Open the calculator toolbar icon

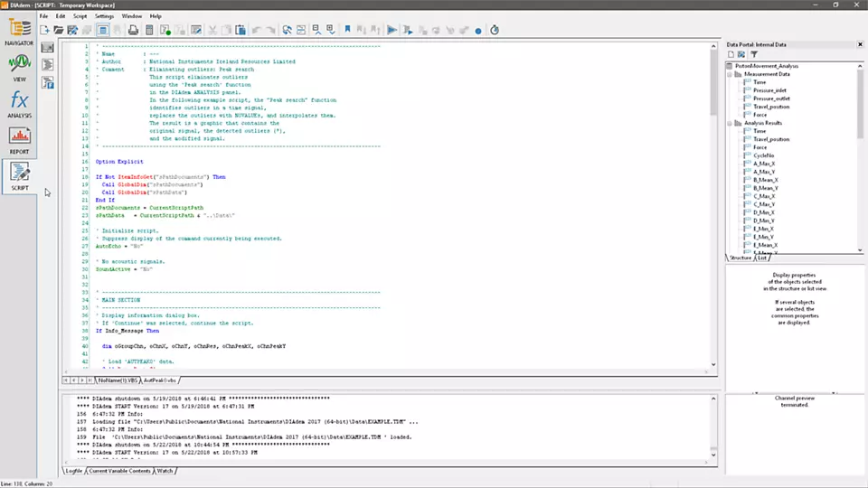coord(149,30)
